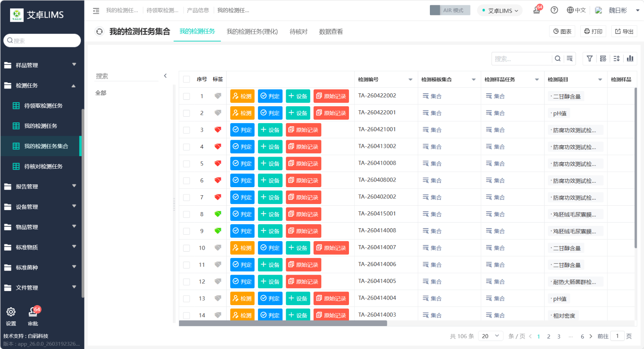Click 原始记录 button for TA-260413002

303,147
